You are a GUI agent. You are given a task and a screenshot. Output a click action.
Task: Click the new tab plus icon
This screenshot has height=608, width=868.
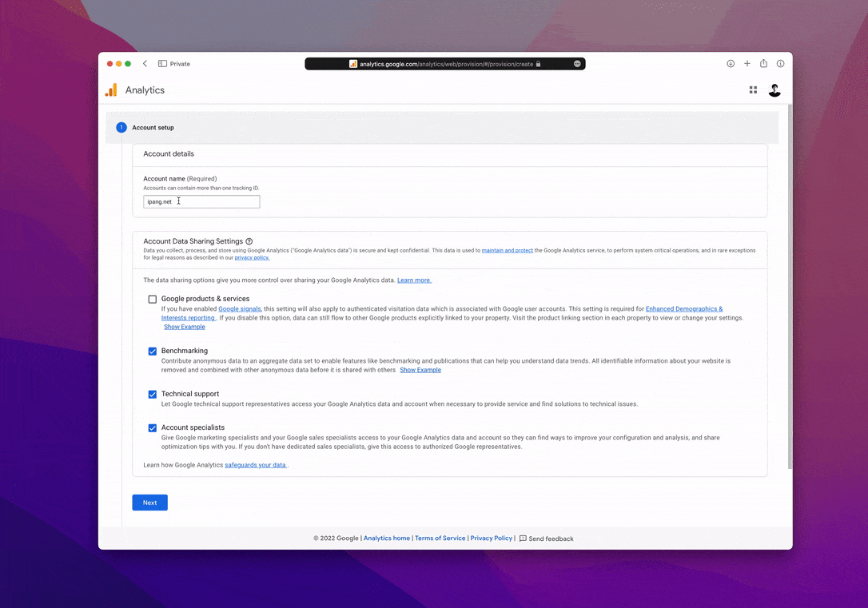[747, 64]
